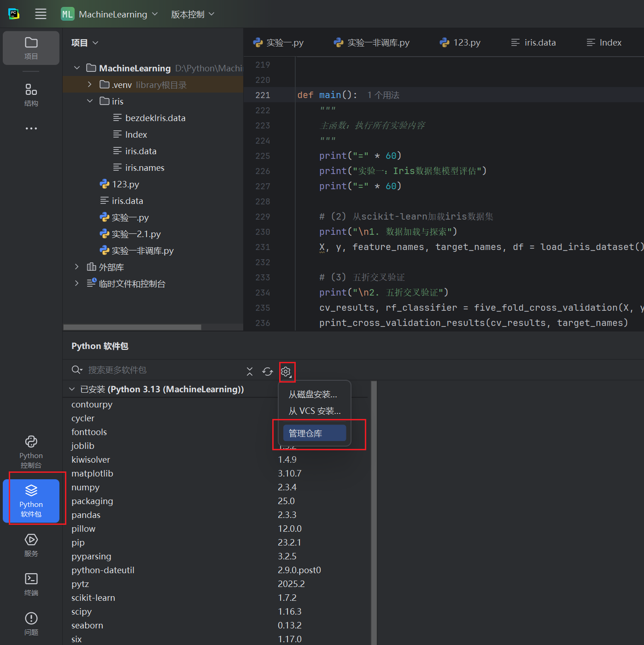The image size is (644, 645).
Task: Toggle the Python 软件包 tool window
Action: (x=31, y=501)
